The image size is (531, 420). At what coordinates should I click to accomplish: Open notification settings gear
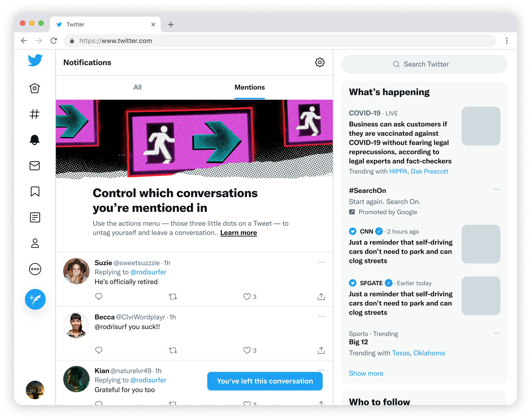click(319, 62)
